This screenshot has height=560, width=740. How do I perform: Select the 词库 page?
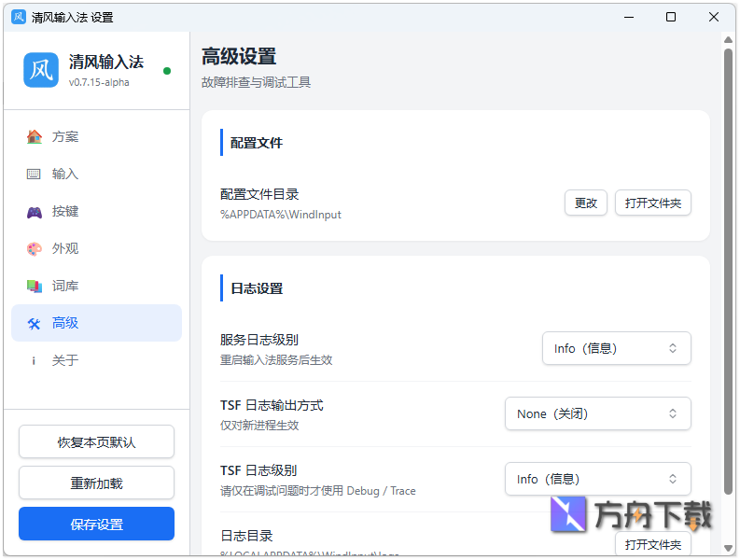click(x=96, y=287)
